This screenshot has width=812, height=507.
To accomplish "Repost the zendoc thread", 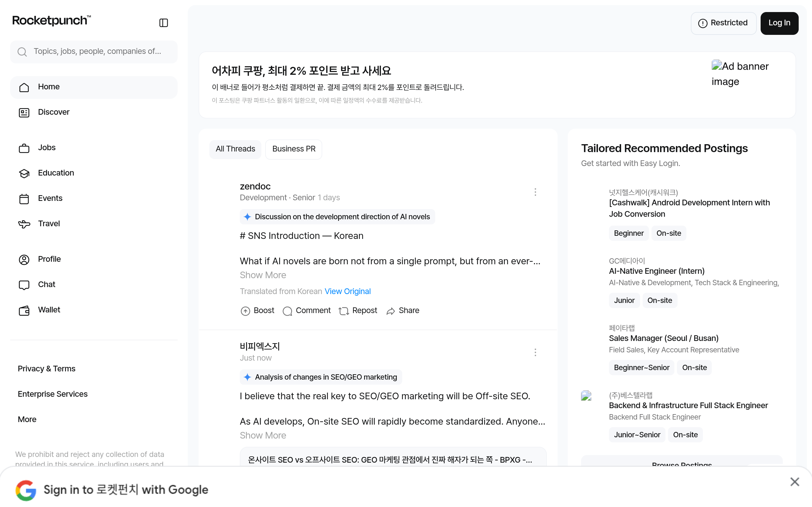I will pos(358,311).
